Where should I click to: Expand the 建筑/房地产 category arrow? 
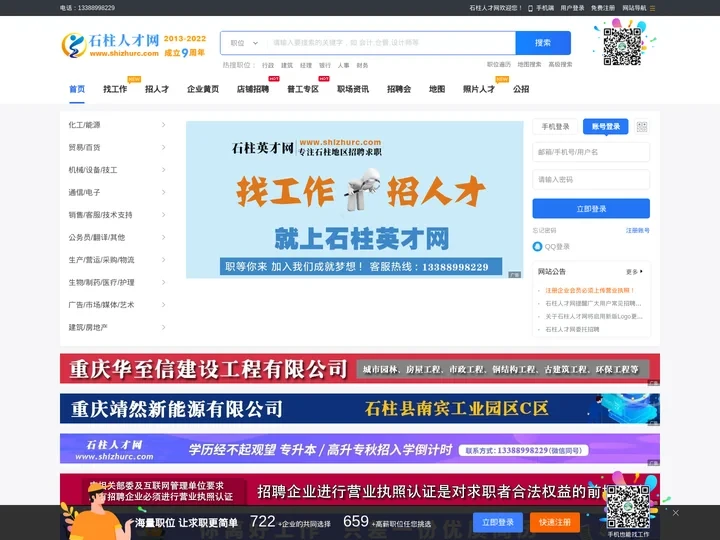[x=163, y=327]
